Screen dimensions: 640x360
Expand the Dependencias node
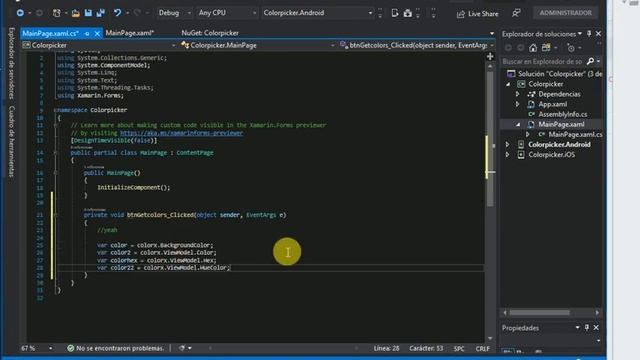pos(518,94)
